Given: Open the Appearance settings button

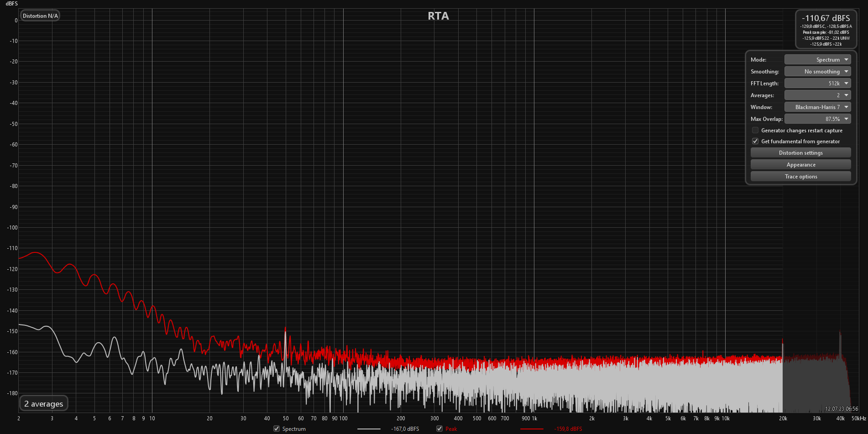Looking at the screenshot, I should pos(800,165).
